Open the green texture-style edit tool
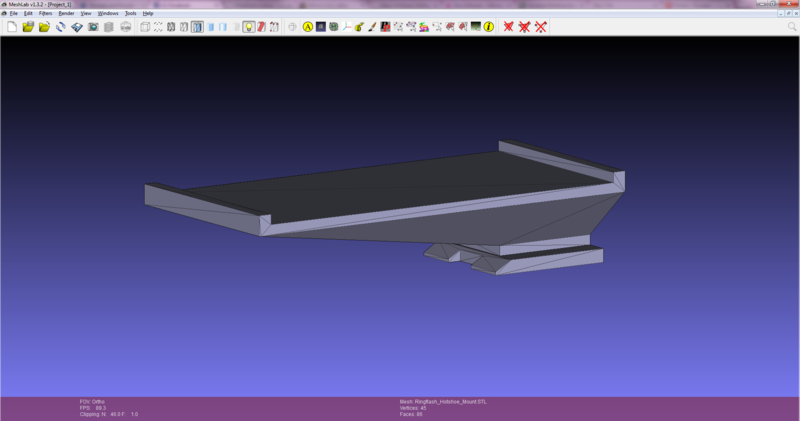Viewport: 800px width, 421px height. (x=334, y=27)
